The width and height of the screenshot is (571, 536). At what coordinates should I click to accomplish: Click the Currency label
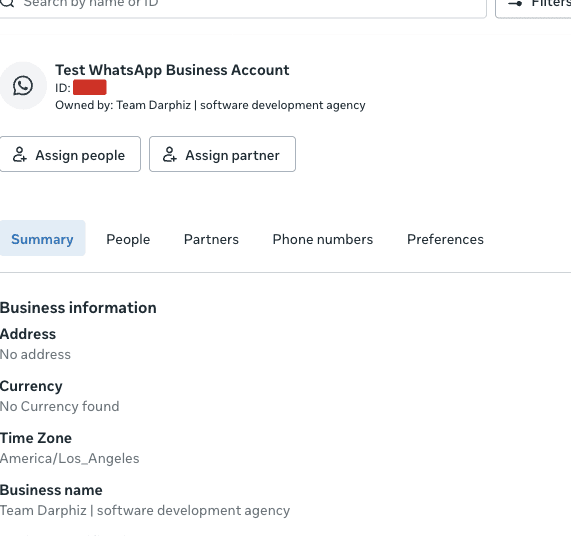(x=31, y=386)
